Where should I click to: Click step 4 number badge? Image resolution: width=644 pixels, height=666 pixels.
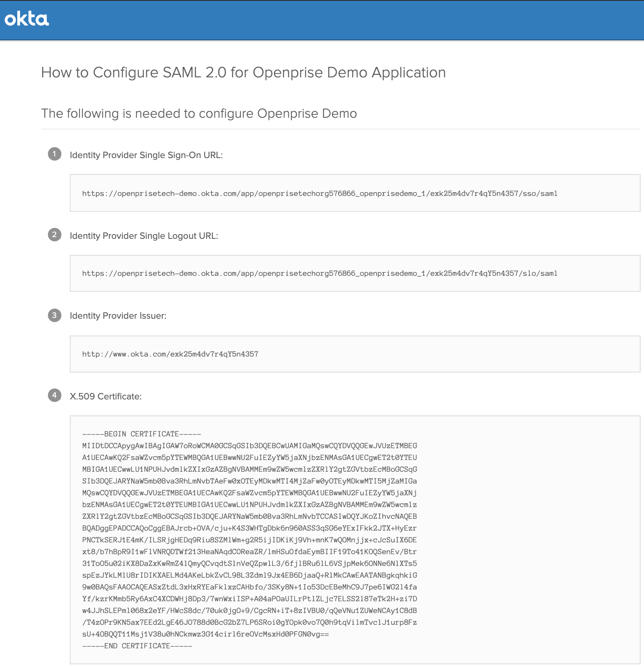(x=55, y=395)
